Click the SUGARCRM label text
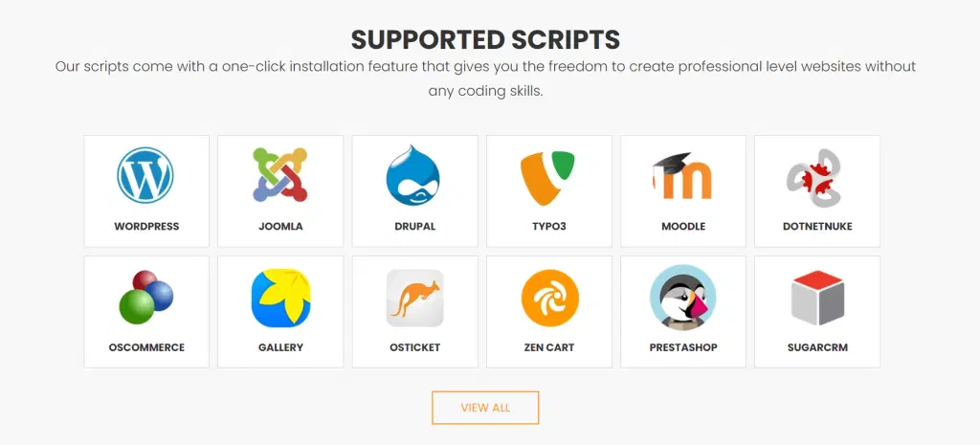 pos(817,347)
